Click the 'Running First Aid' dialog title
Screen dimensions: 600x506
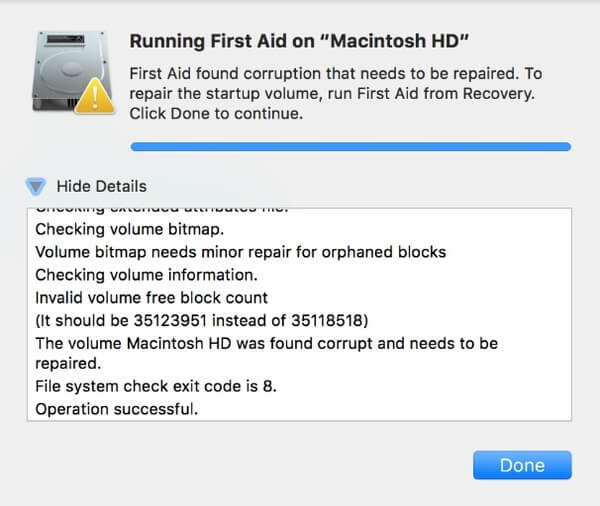point(299,41)
